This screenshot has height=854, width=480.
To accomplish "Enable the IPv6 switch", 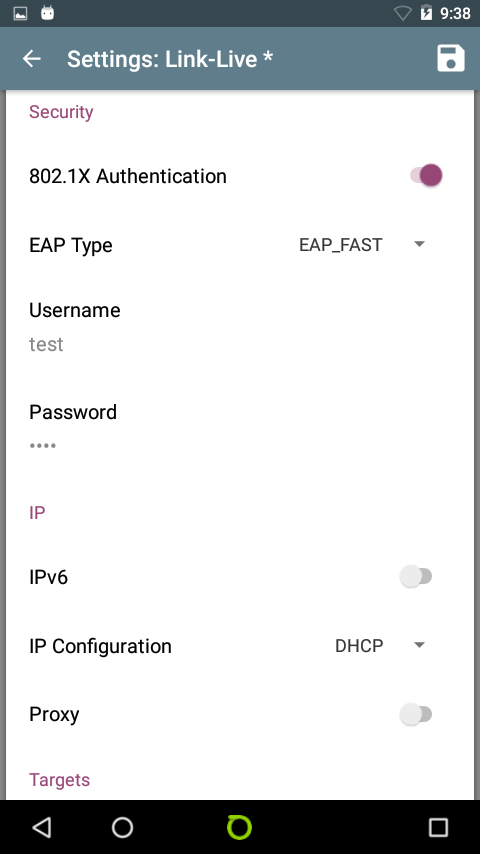I will (416, 577).
